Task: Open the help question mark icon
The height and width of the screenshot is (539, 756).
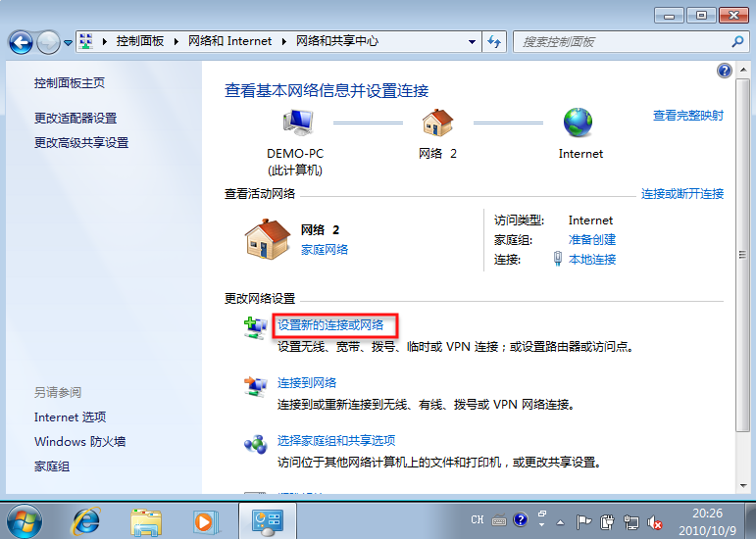Action: 725,71
